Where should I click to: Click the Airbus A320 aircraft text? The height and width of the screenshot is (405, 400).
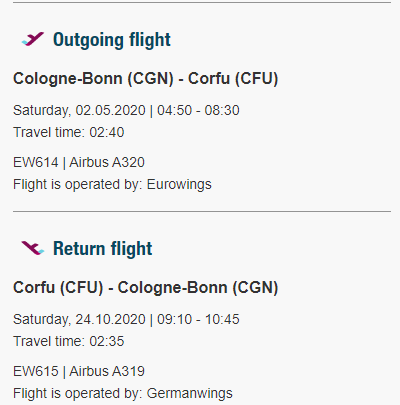(107, 162)
